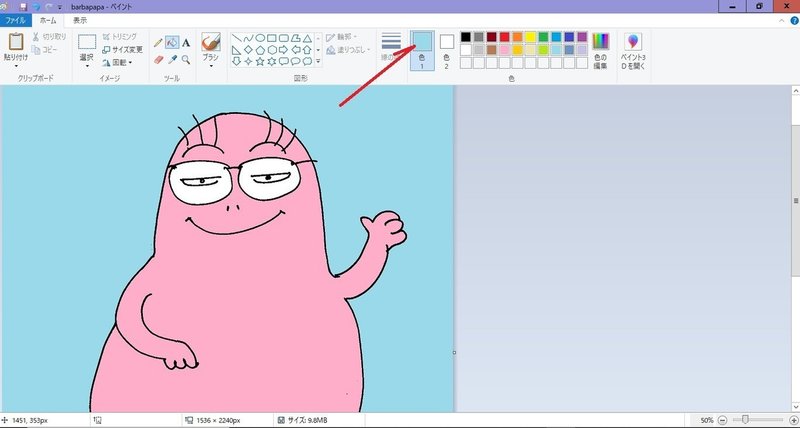This screenshot has width=800, height=428.
Task: Open the Brushes (ブラシ) dropdown arrow
Action: click(x=211, y=66)
